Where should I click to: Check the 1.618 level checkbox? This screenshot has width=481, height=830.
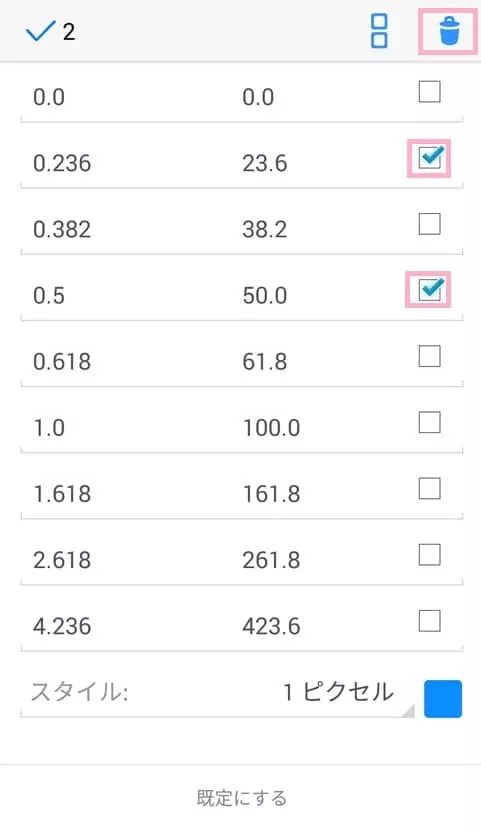430,489
